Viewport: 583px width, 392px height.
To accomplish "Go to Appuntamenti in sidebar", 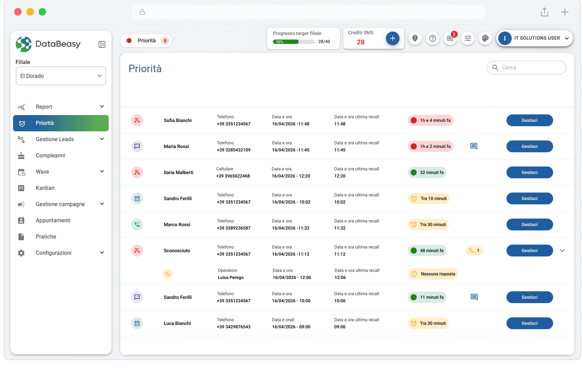I will point(53,220).
